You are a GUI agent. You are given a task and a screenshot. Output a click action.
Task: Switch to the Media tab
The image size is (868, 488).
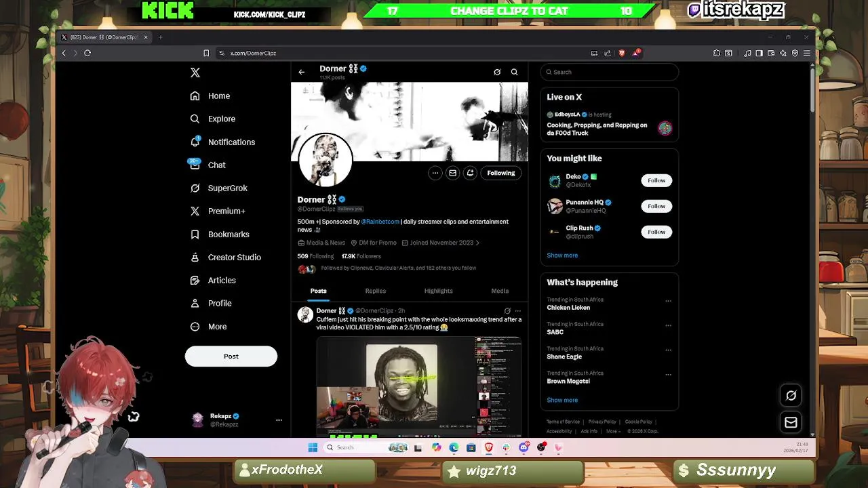point(500,291)
